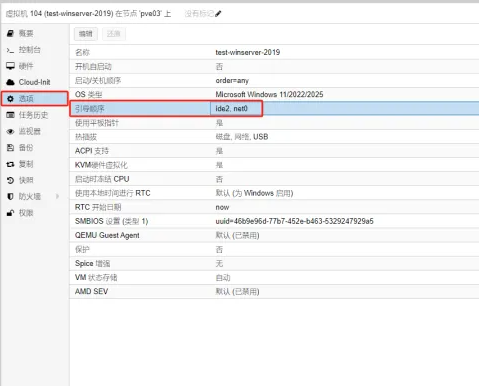This screenshot has width=479, height=386.
Task: Click the Console terminal icon
Action: tap(10, 50)
